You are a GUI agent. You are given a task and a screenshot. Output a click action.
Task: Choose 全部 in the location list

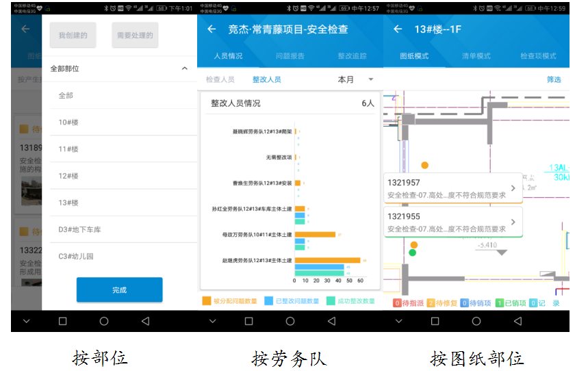pos(123,95)
